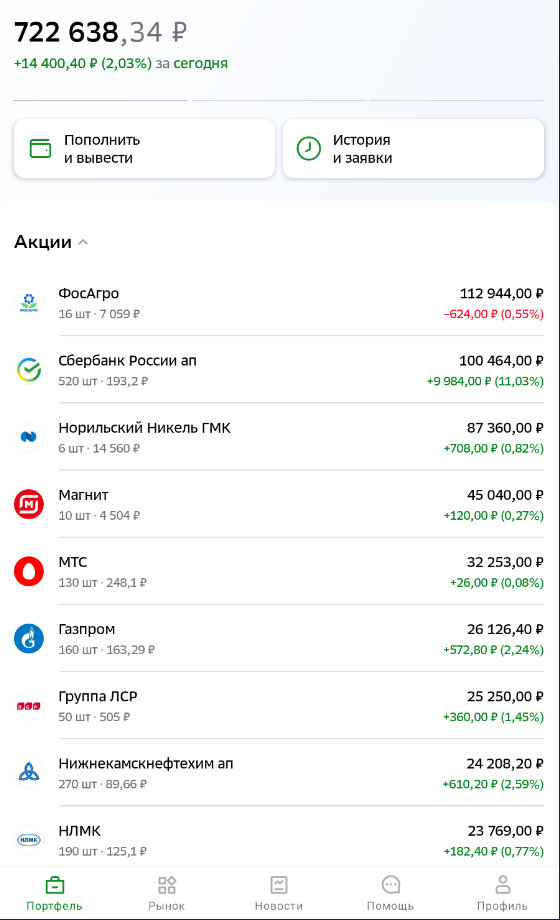Tap ФосАгро value 112 944,00 ₽

point(501,293)
